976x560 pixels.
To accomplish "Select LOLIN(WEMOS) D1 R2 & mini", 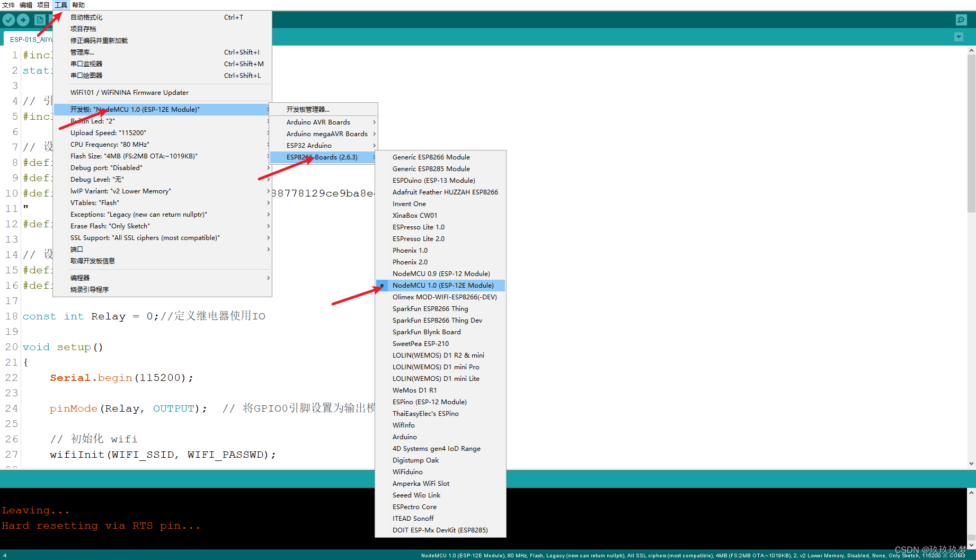I will [440, 355].
